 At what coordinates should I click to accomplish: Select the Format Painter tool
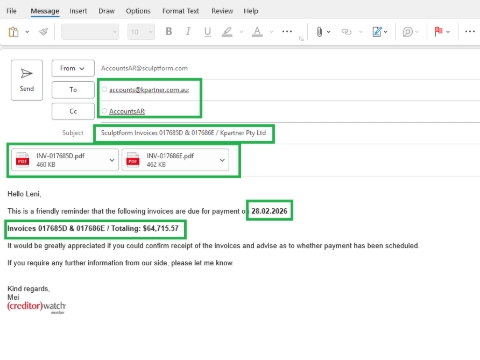click(43, 32)
